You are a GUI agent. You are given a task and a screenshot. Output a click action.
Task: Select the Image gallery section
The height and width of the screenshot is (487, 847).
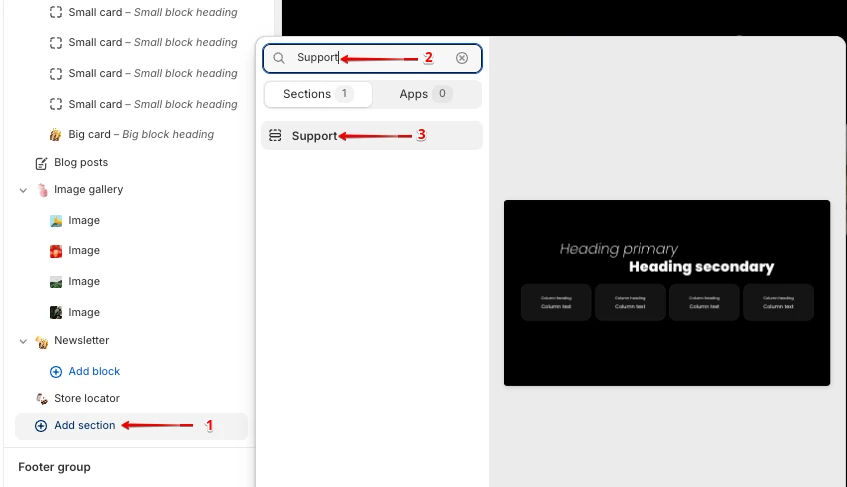[89, 190]
